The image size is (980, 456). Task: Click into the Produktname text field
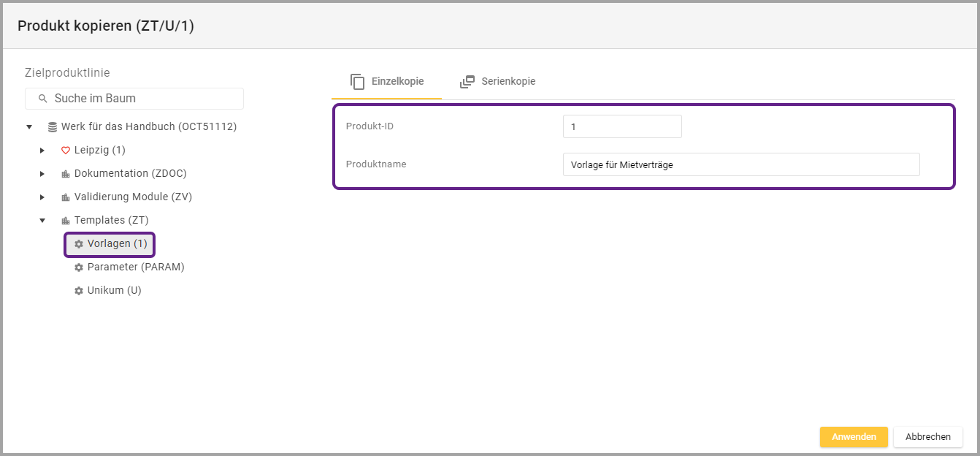pyautogui.click(x=740, y=164)
